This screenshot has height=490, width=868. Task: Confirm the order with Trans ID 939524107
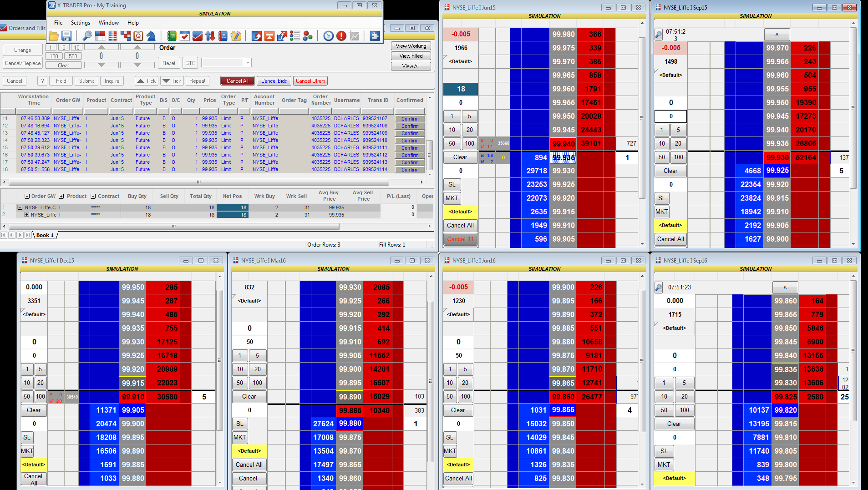[410, 119]
